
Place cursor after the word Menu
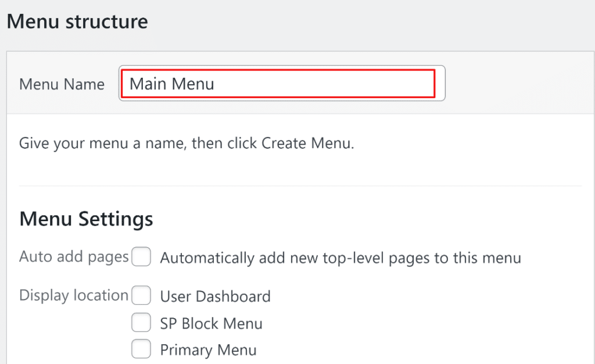point(215,83)
